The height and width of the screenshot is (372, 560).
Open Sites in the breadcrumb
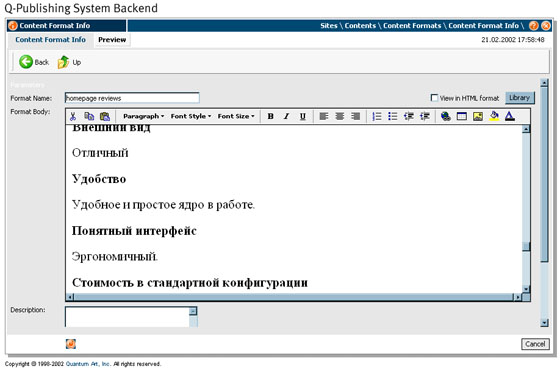[329, 26]
